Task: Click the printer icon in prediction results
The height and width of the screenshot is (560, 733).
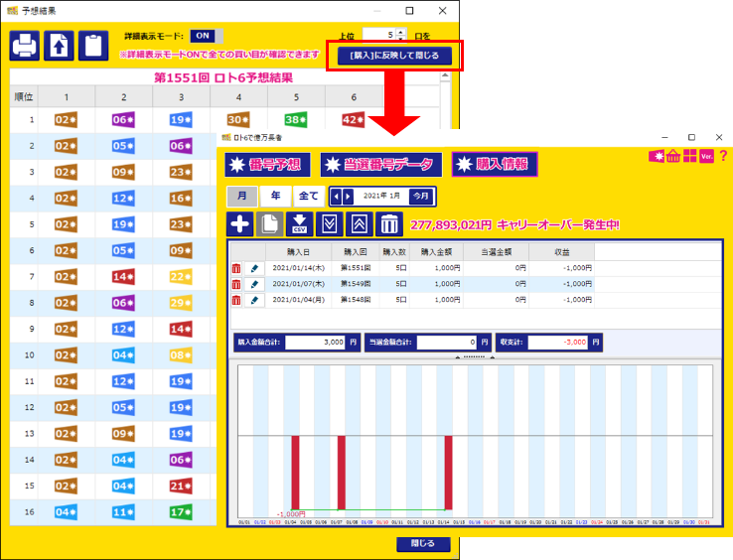Action: [25, 46]
